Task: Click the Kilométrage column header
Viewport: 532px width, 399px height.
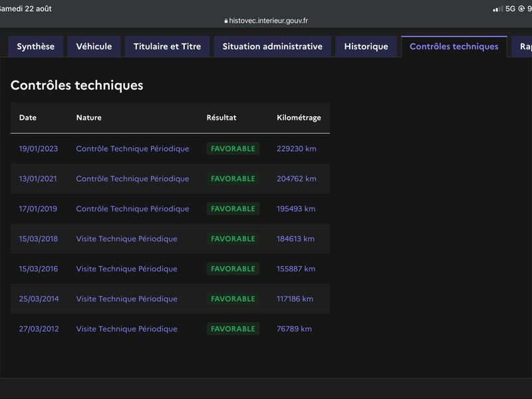Action: coord(299,118)
